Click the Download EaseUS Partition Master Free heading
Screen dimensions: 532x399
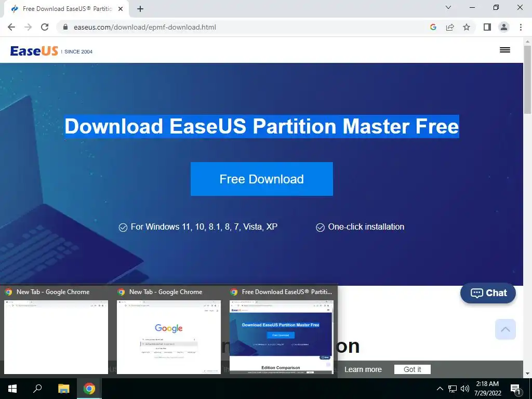coord(262,126)
